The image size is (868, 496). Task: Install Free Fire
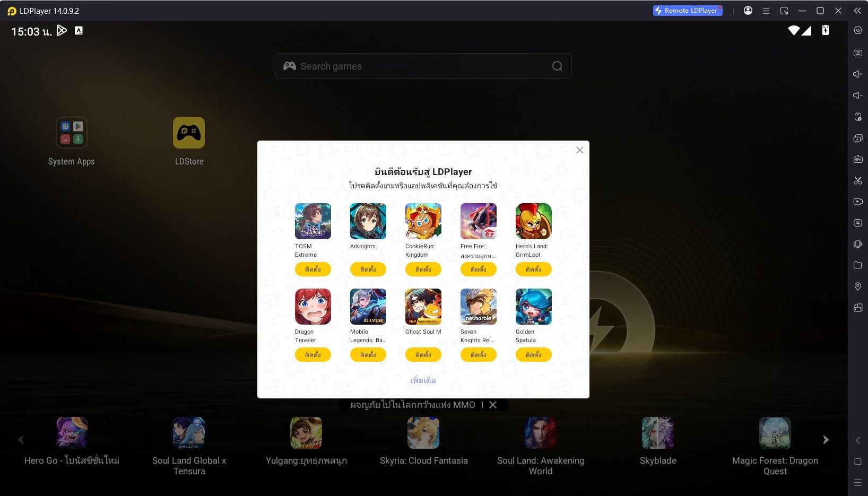pos(479,269)
